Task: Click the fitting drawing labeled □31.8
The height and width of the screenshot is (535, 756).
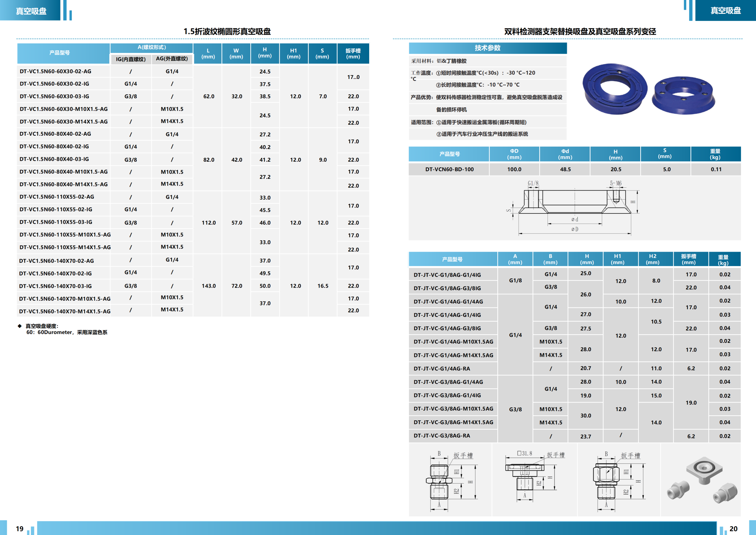Action: (535, 477)
